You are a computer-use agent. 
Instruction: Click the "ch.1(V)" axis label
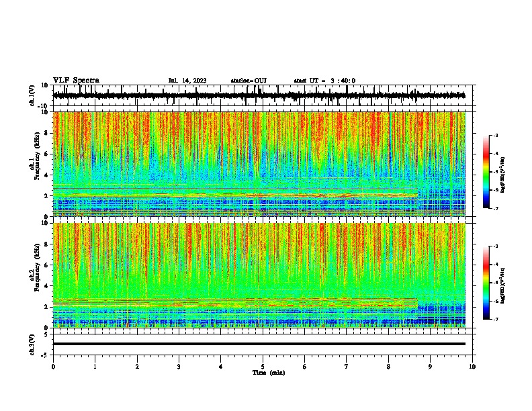tap(32, 95)
